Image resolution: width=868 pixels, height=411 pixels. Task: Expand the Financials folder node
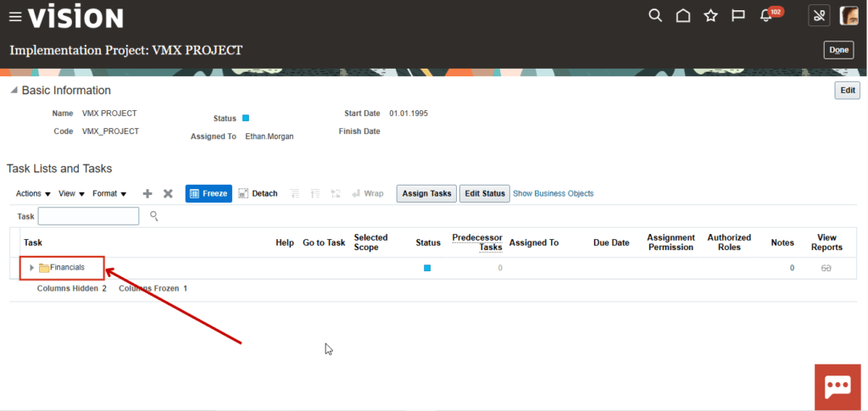coord(31,268)
